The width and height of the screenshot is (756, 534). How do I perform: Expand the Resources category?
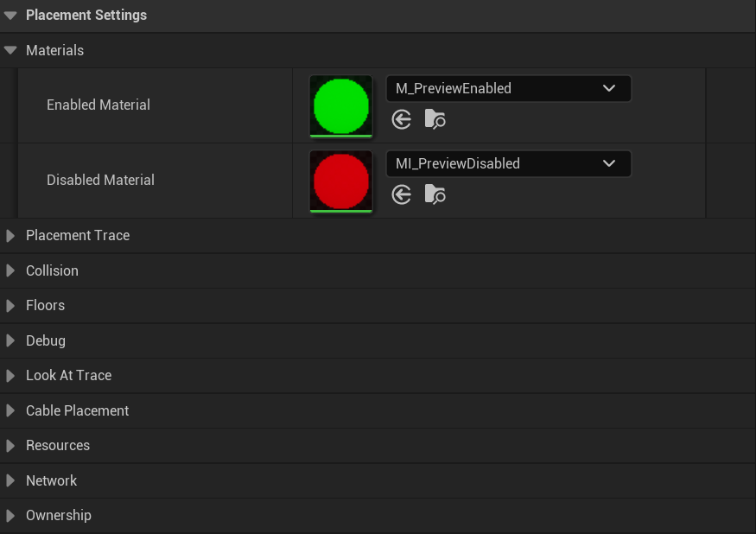tap(10, 445)
